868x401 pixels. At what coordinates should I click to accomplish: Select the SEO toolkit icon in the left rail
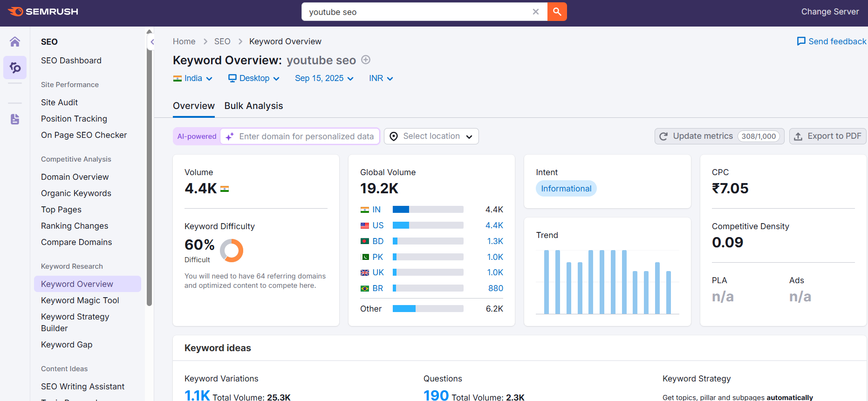coord(15,68)
